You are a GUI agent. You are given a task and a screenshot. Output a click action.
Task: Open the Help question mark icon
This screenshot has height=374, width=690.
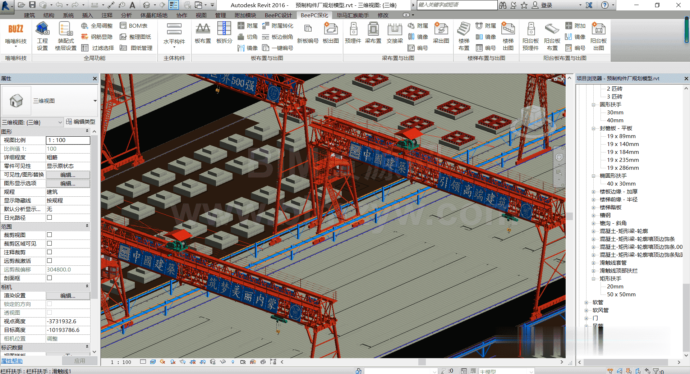pos(605,5)
